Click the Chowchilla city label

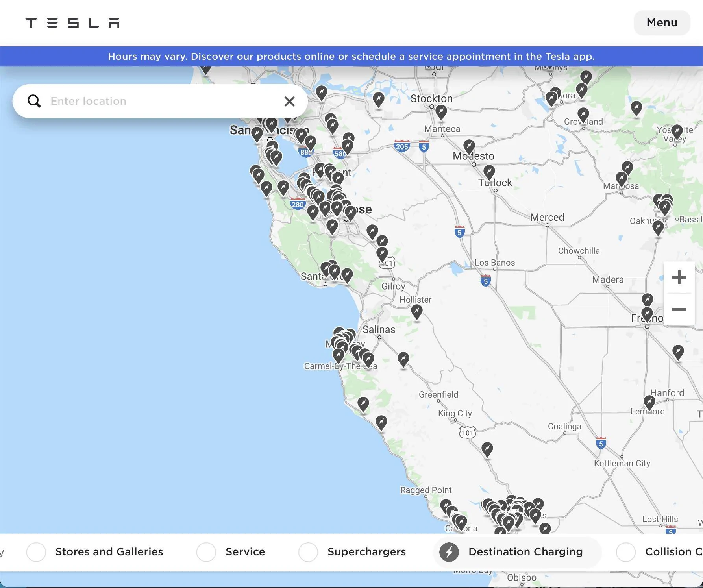pyautogui.click(x=579, y=251)
